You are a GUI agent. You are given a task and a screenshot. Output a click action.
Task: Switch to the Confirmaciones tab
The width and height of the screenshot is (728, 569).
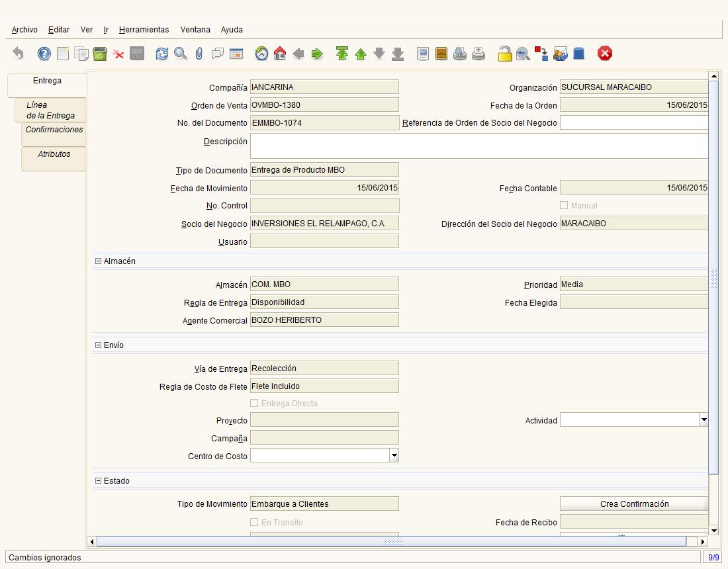pyautogui.click(x=54, y=130)
